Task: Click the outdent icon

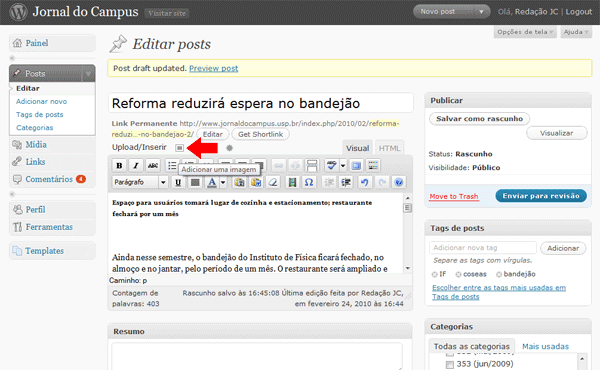Action: point(329,183)
